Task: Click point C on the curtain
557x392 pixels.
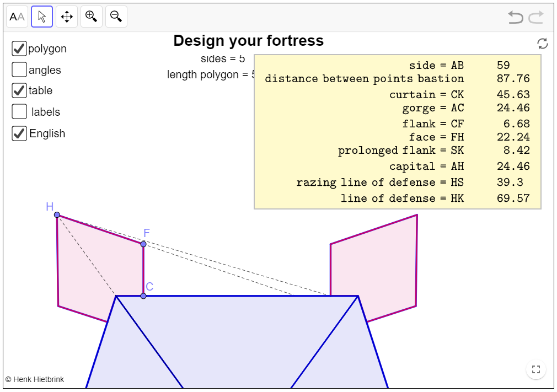Action: point(143,296)
